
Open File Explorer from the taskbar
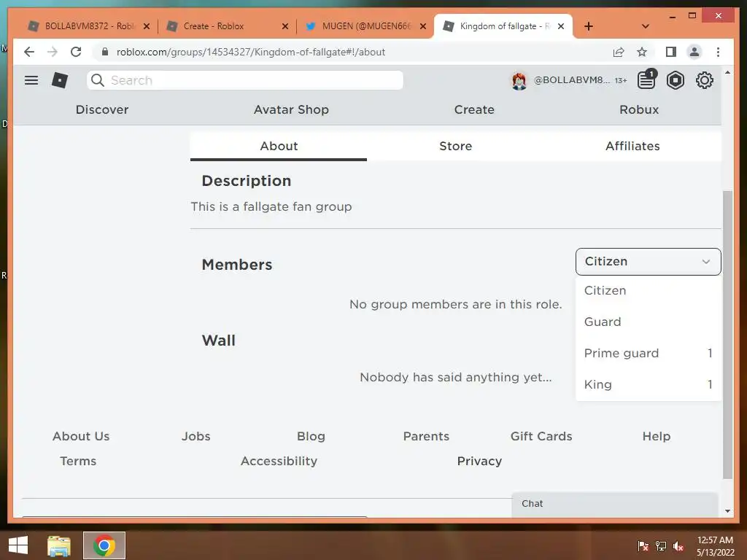coord(59,545)
